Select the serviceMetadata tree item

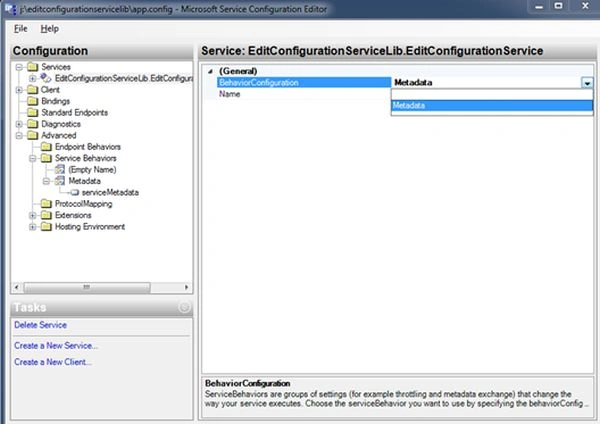coord(110,192)
